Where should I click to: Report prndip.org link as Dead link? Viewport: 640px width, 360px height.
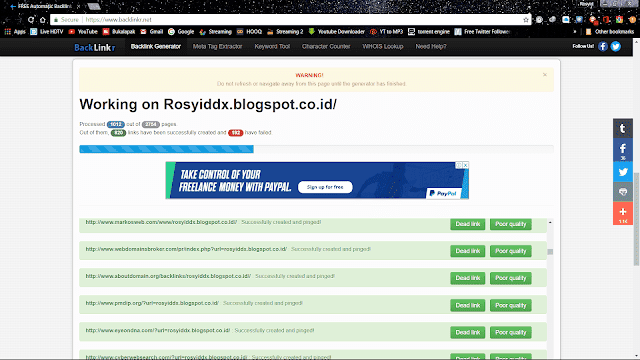(x=467, y=305)
